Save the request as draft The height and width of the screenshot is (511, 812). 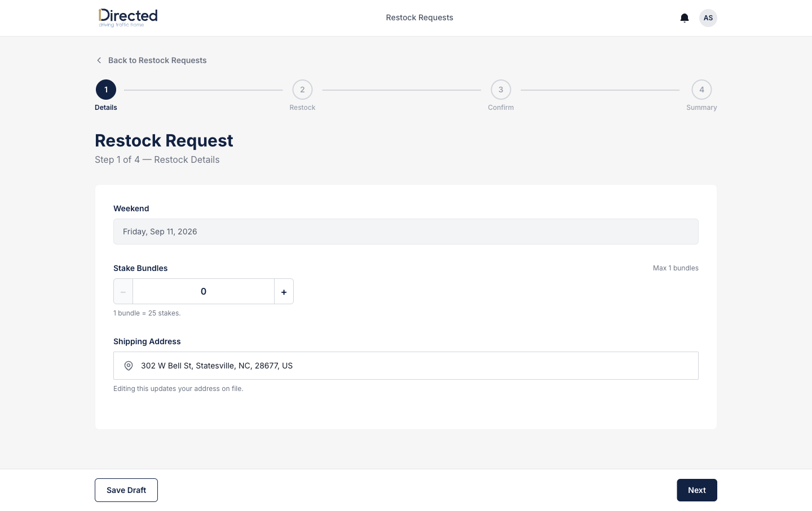click(x=126, y=490)
